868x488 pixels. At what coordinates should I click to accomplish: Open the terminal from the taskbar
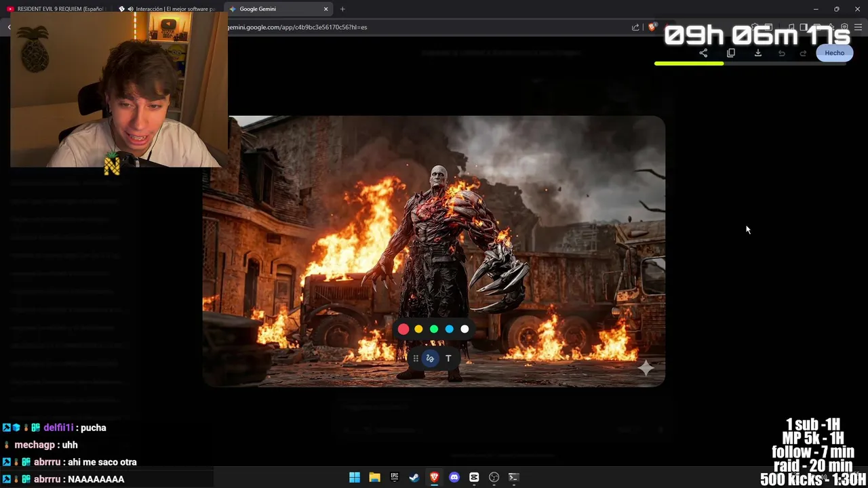pyautogui.click(x=513, y=477)
